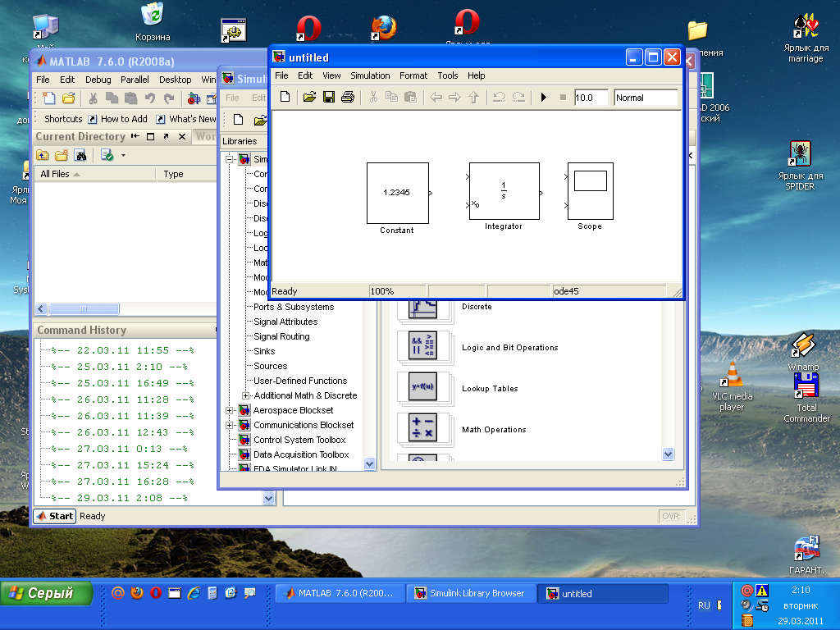Sort by All Files column header

coord(95,174)
